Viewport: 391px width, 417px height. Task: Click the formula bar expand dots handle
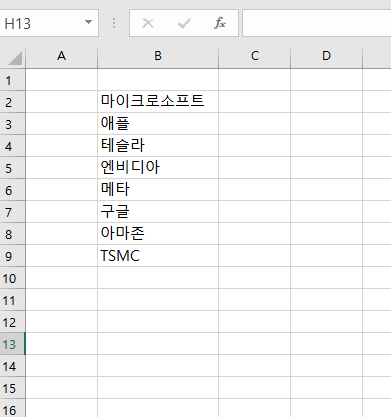point(114,23)
